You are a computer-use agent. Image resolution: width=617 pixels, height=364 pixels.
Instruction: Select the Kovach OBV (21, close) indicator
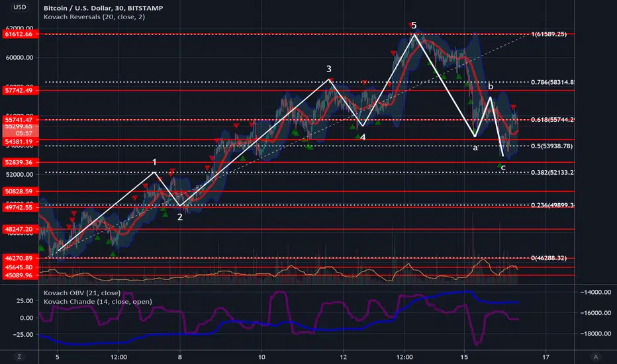click(82, 293)
